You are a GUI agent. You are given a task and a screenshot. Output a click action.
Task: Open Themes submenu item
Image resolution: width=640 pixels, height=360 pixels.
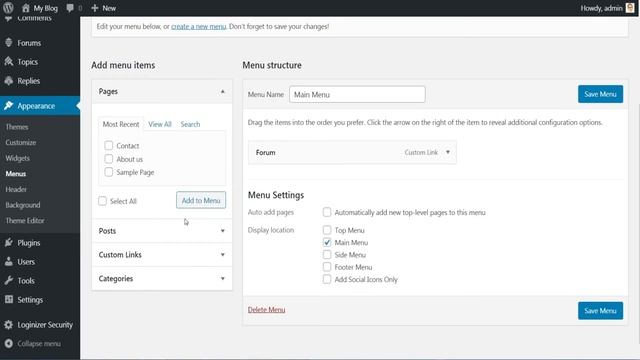(x=17, y=127)
